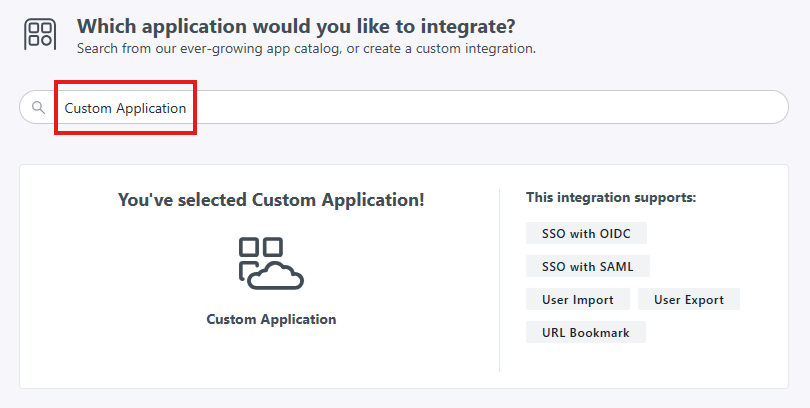The height and width of the screenshot is (408, 810).
Task: Click the User Export tag
Action: [688, 299]
